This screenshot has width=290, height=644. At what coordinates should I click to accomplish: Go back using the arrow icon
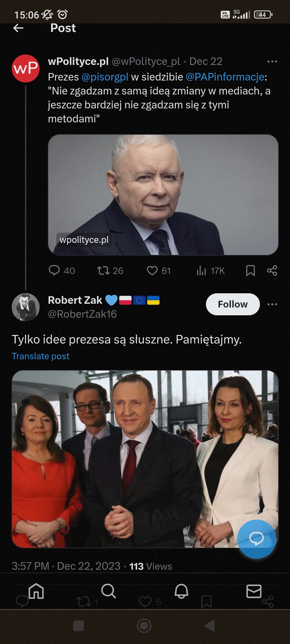pos(18,28)
